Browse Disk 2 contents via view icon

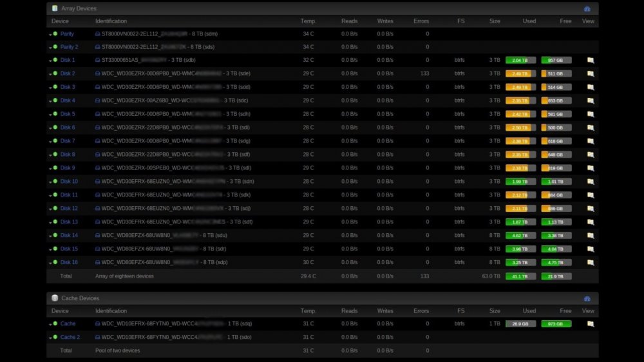[590, 73]
